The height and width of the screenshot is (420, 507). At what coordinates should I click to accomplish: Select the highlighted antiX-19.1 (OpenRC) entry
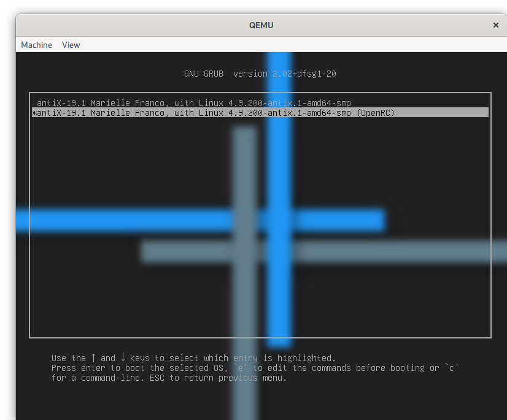260,113
